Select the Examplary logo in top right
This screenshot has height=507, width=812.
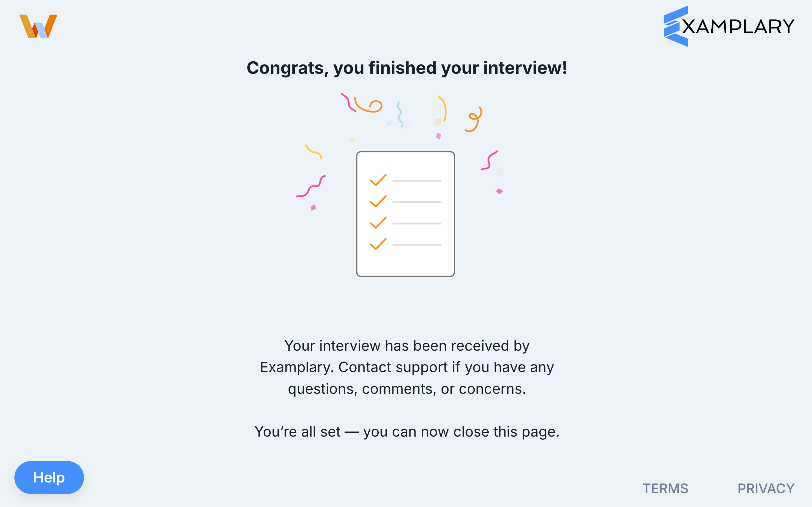(x=728, y=26)
